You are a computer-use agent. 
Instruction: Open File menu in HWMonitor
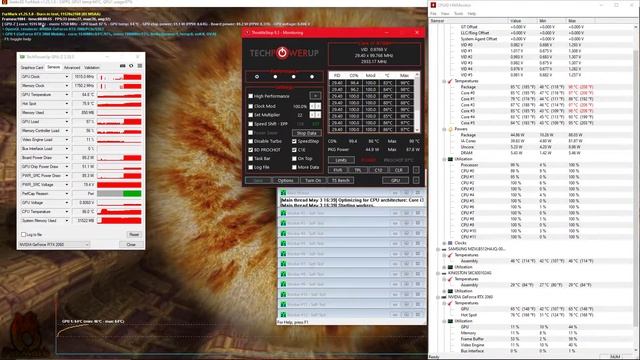click(x=433, y=13)
